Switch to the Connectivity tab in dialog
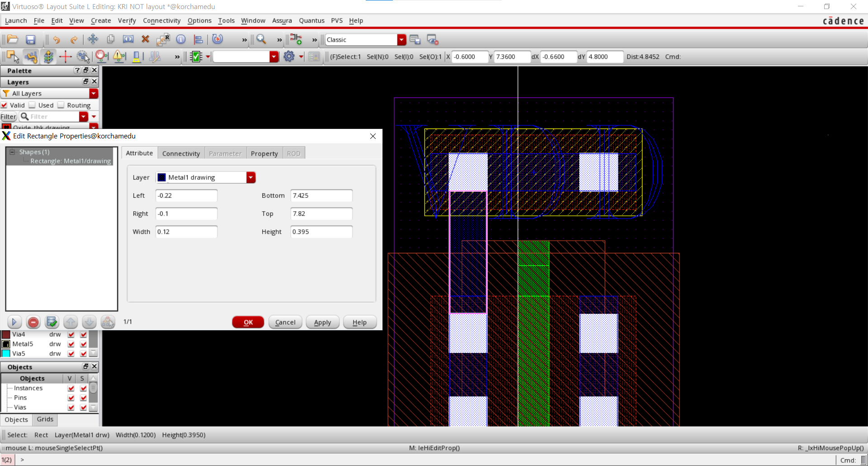 [181, 153]
